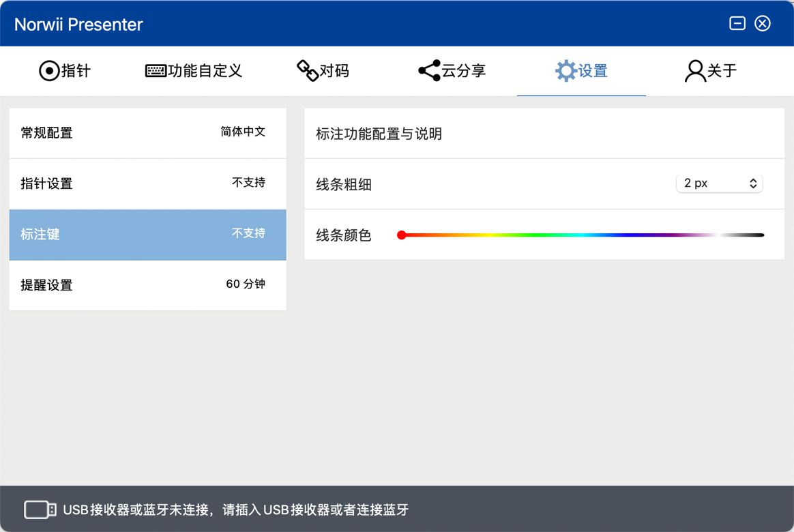Click the pointer target icon in tab bar
Viewport: 794px width, 532px height.
coord(49,71)
